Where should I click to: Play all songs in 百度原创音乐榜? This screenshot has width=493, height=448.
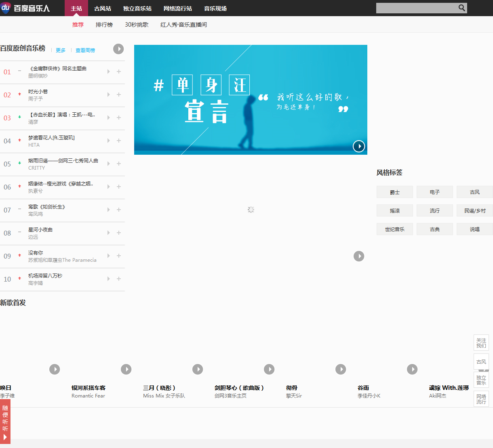coord(118,49)
